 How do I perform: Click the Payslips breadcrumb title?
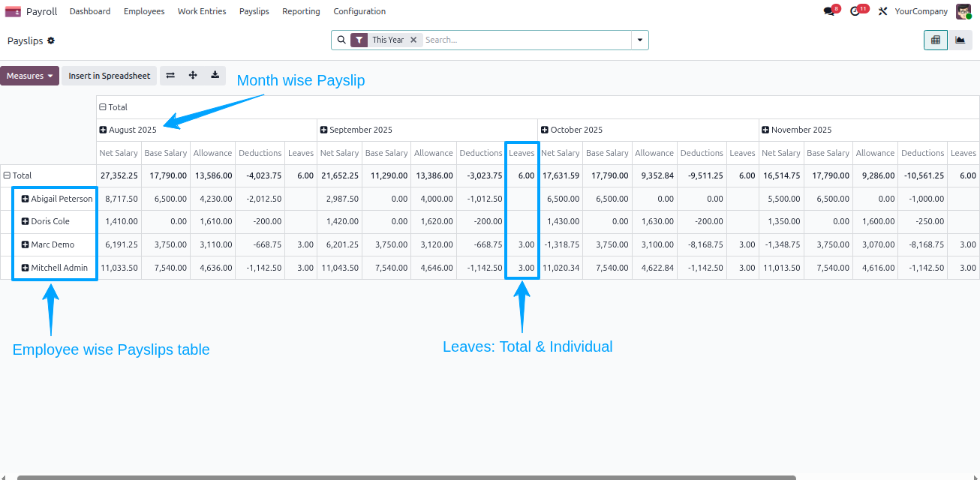[x=25, y=40]
